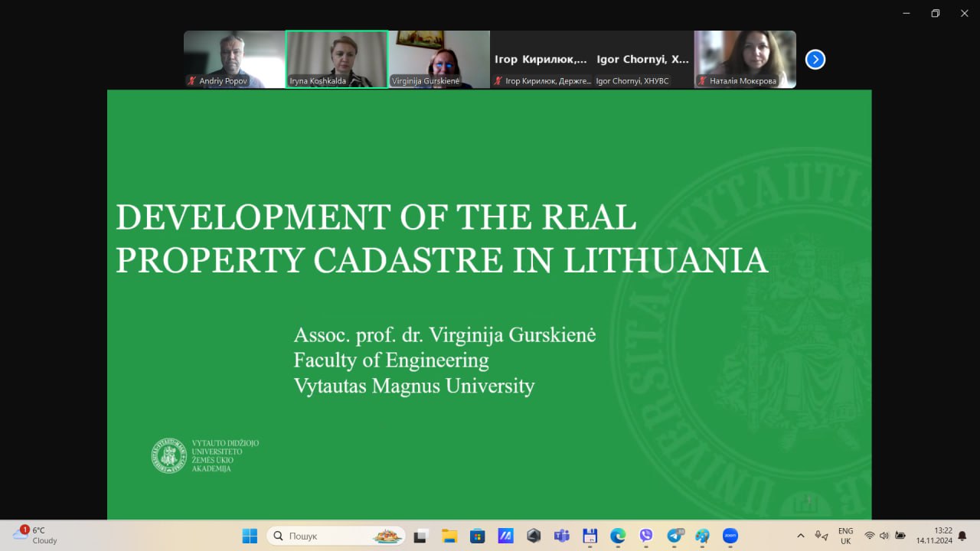
Task: Open the Windows Start menu
Action: coord(250,536)
